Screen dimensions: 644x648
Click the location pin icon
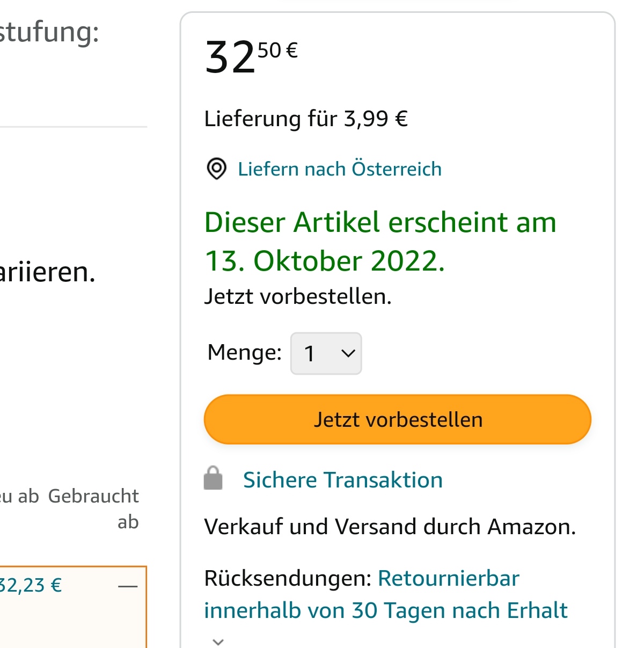pos(216,169)
